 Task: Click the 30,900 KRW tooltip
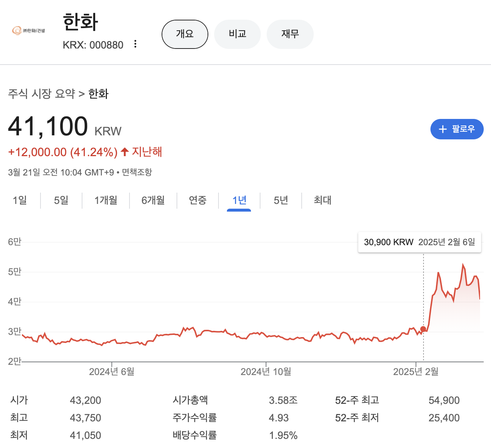pos(420,242)
